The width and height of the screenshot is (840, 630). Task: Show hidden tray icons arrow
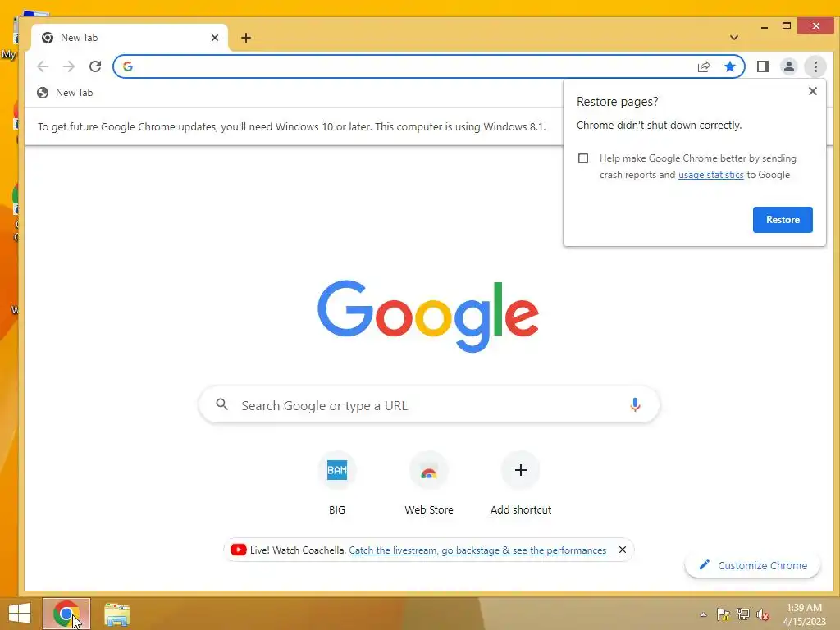[x=703, y=614]
